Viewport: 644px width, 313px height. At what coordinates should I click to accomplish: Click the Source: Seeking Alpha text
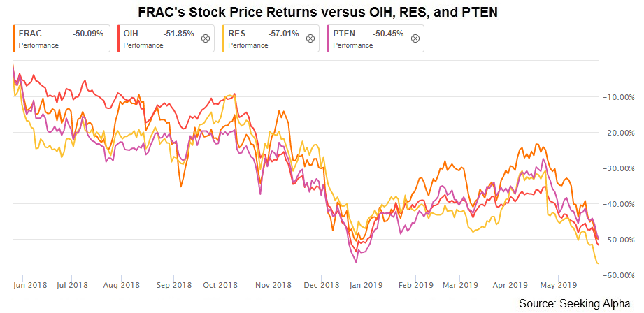tap(574, 303)
